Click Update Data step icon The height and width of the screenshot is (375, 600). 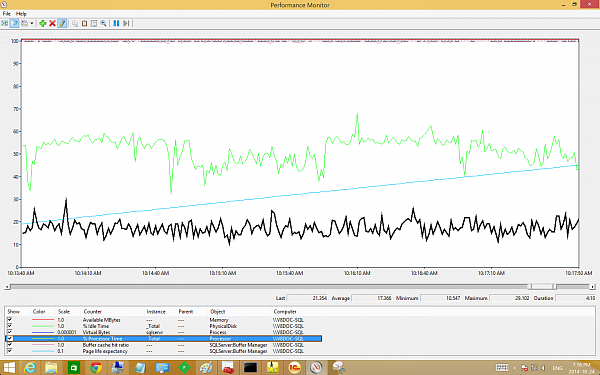pos(126,23)
